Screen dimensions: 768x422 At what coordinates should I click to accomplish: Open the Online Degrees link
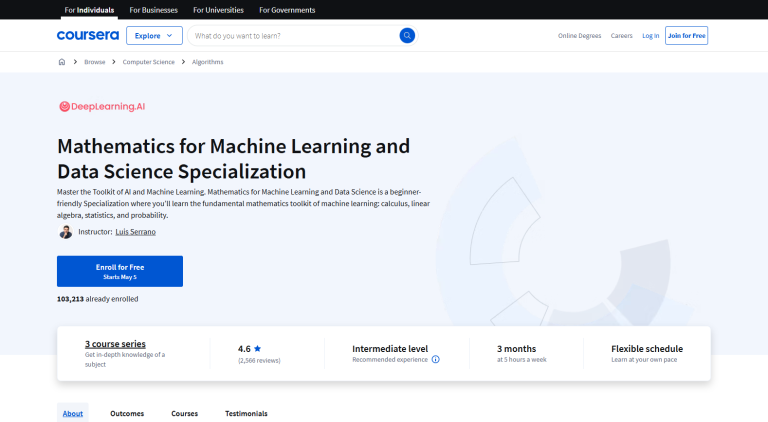pyautogui.click(x=579, y=35)
